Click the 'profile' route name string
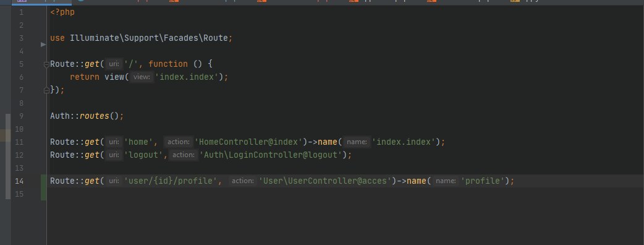The width and height of the screenshot is (644, 245). [483, 181]
